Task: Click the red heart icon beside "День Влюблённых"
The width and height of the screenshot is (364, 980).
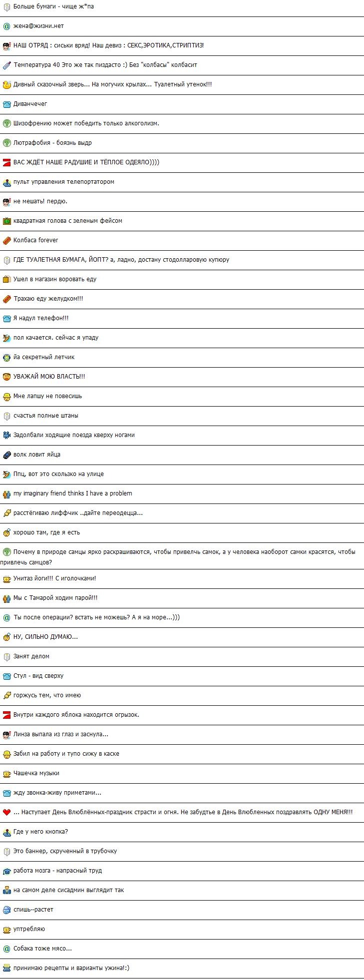Action: click(6, 812)
